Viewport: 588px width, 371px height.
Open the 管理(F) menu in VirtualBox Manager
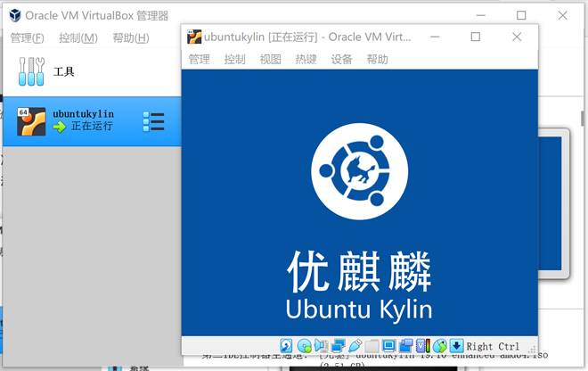coord(27,38)
